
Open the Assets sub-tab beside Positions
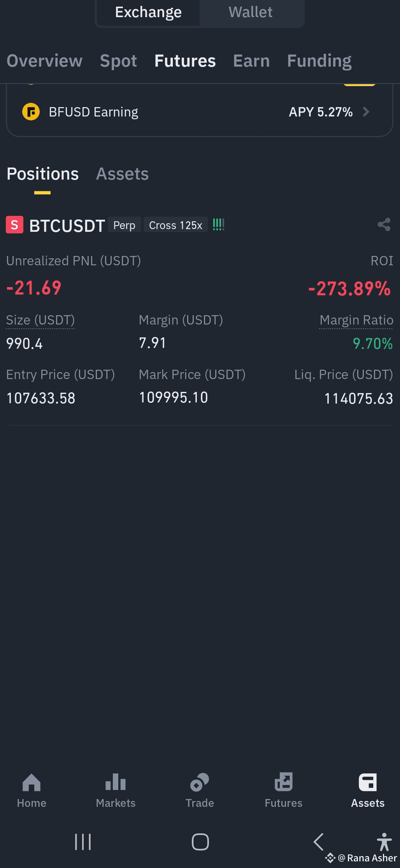click(x=122, y=174)
